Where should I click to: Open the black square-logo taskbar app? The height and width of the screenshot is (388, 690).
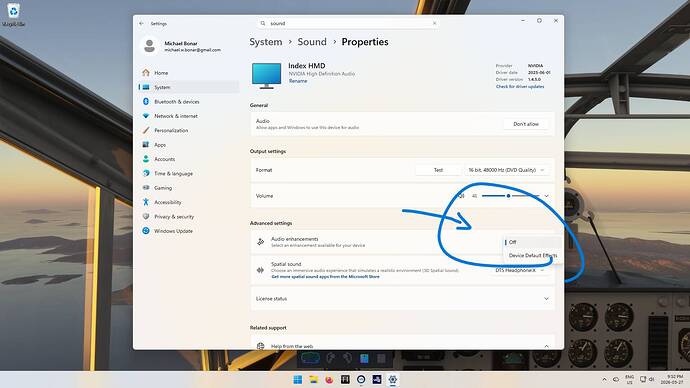point(345,380)
